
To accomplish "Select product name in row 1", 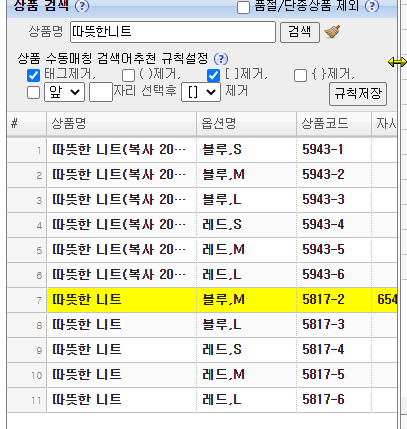I will coord(122,150).
